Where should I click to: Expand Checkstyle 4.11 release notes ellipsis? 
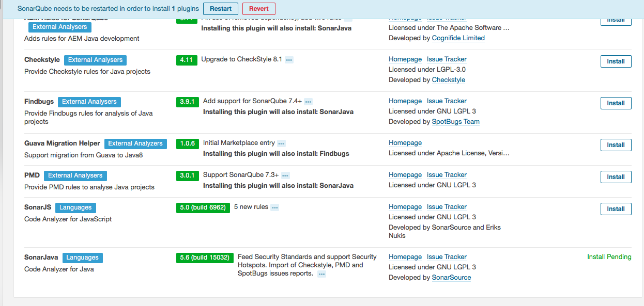[x=289, y=60]
